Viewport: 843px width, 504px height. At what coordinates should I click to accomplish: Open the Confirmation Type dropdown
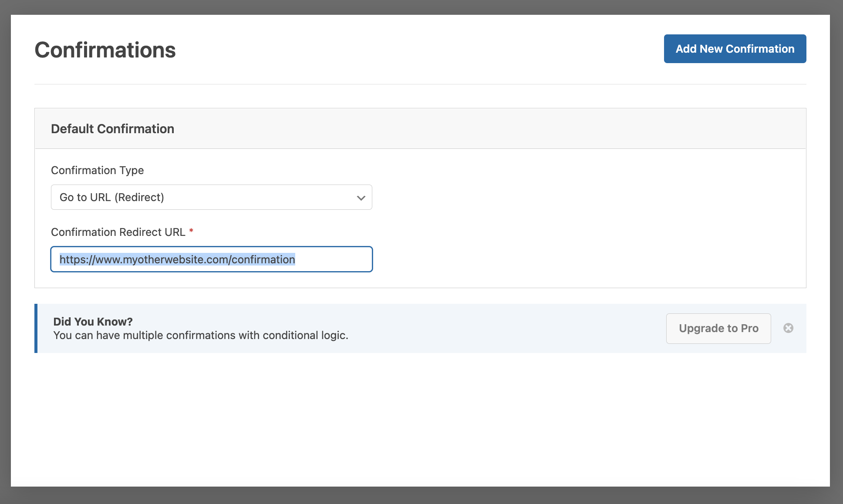click(212, 197)
